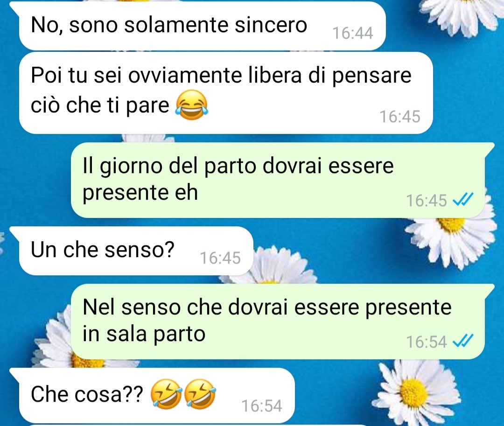The height and width of the screenshot is (426, 504).
Task: Tap blue double-check on 'presente eh' message
Action: point(463,199)
